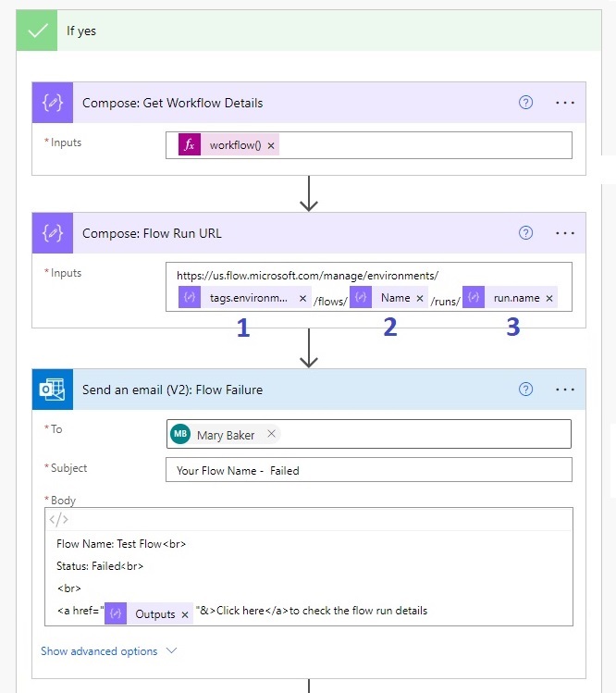Click the tags.environm... dynamic content token

244,297
